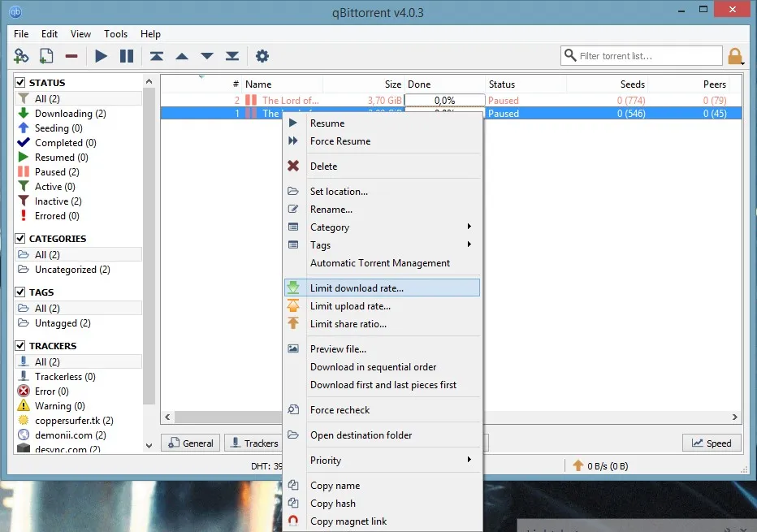Toggle Automatic Torrent Management option
Screen dimensions: 757x532
pyautogui.click(x=383, y=262)
